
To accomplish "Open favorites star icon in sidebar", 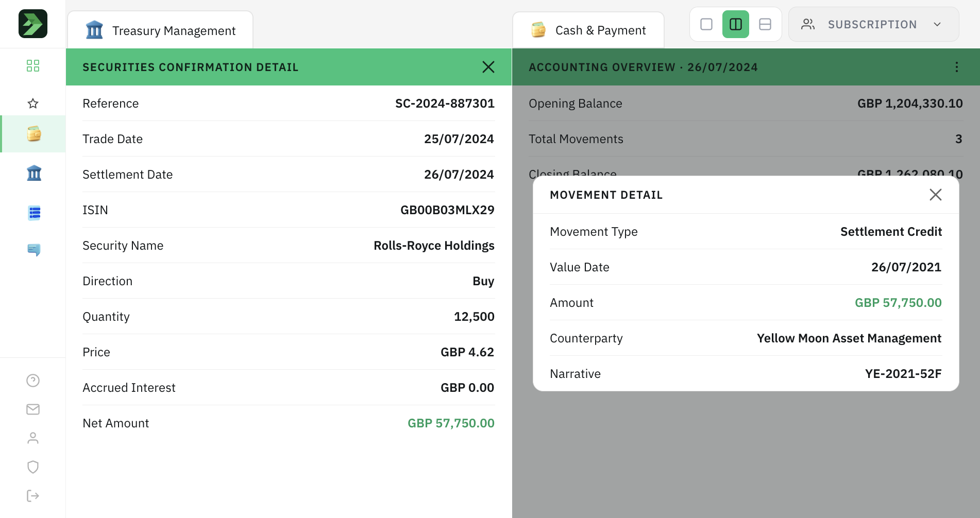I will click(x=33, y=103).
